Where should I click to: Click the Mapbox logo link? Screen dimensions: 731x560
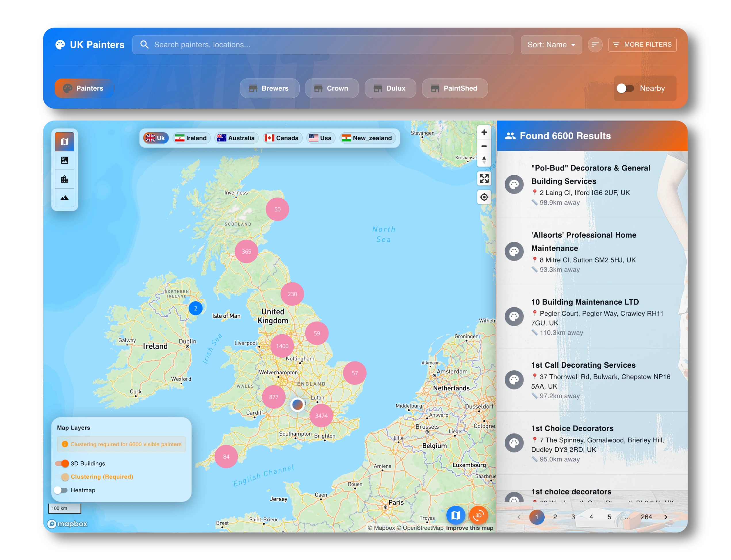tap(67, 524)
